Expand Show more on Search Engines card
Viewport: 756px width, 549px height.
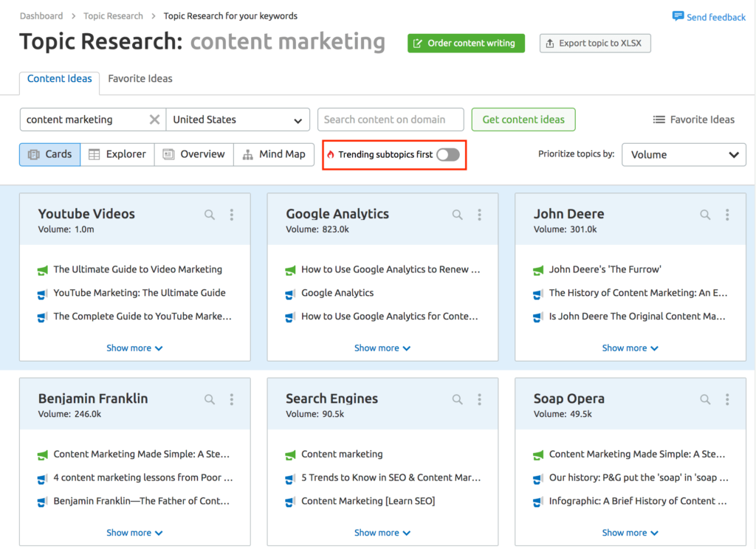[382, 533]
